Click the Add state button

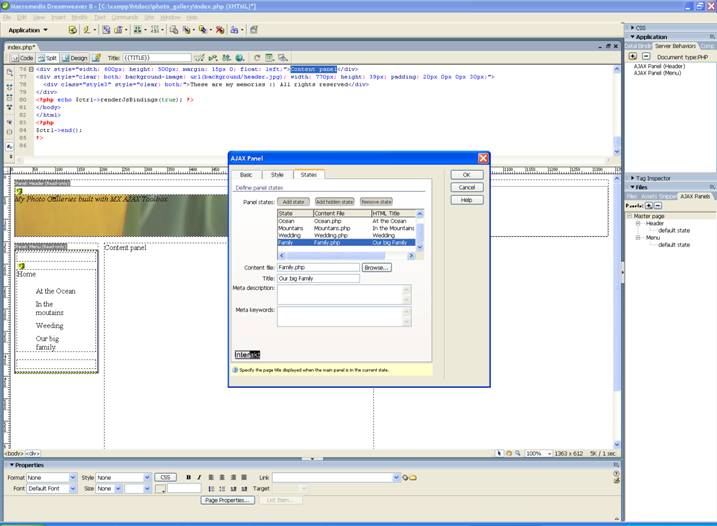point(293,202)
